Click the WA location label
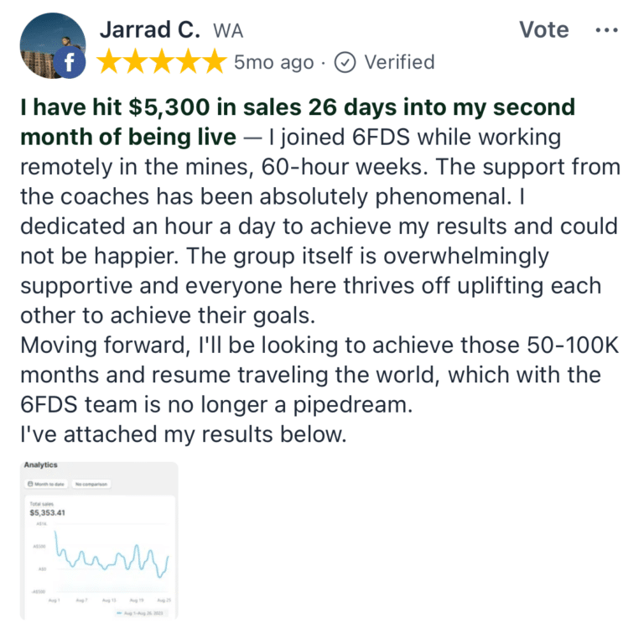644x644 pixels. click(228, 31)
